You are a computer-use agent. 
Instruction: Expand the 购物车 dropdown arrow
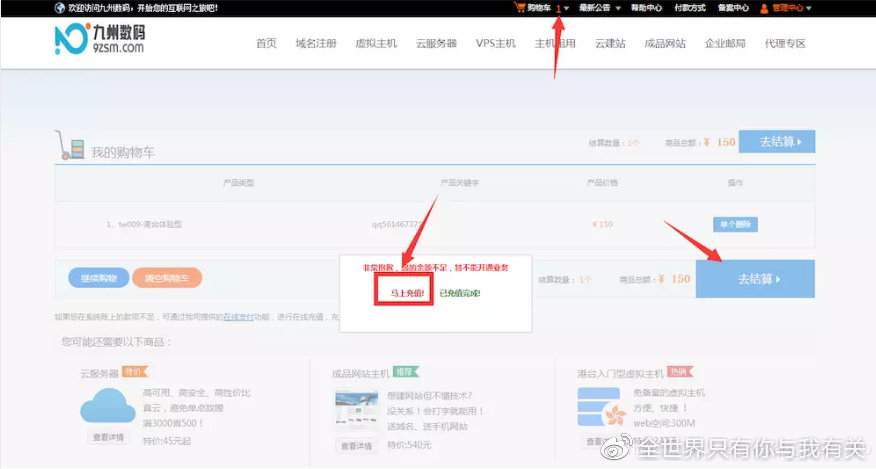[x=567, y=8]
